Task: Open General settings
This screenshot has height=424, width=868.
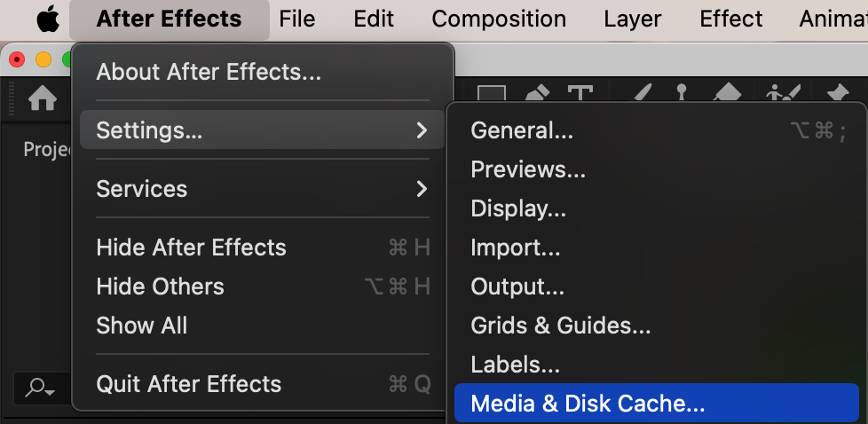Action: click(x=522, y=130)
